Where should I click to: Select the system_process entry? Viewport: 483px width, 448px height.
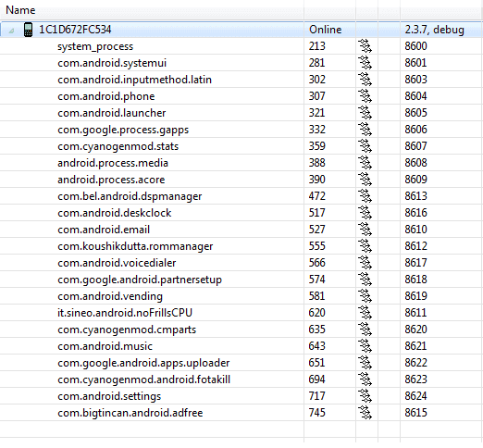point(95,46)
